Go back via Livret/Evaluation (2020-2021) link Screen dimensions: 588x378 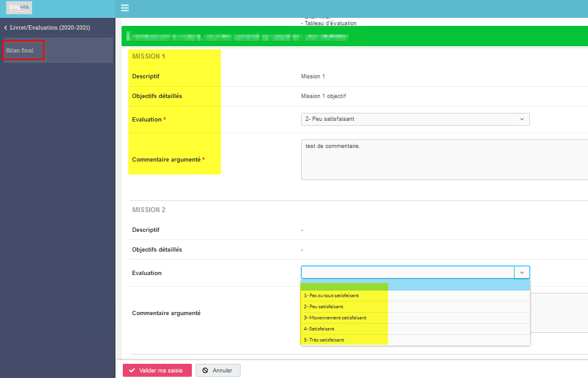(47, 28)
